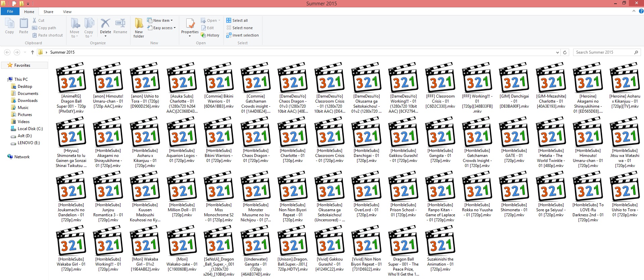This screenshot has height=280, width=644.
Task: Open the Easy access dropdown
Action: [x=161, y=28]
